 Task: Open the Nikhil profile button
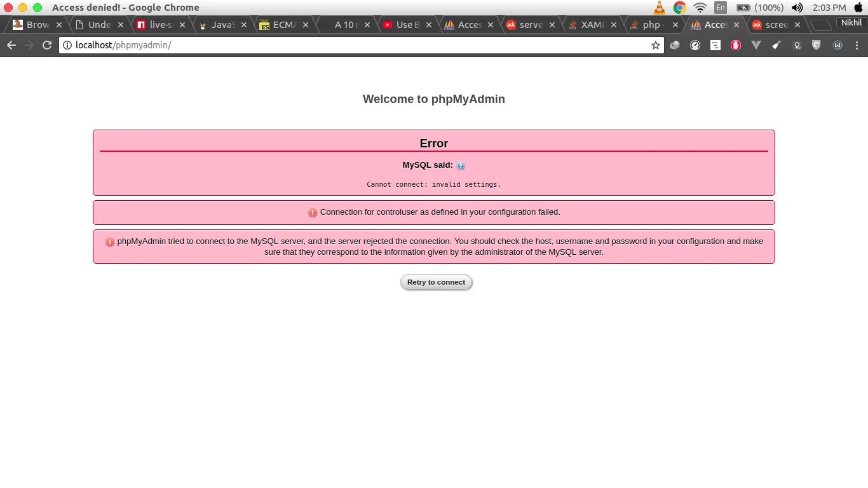pyautogui.click(x=851, y=22)
